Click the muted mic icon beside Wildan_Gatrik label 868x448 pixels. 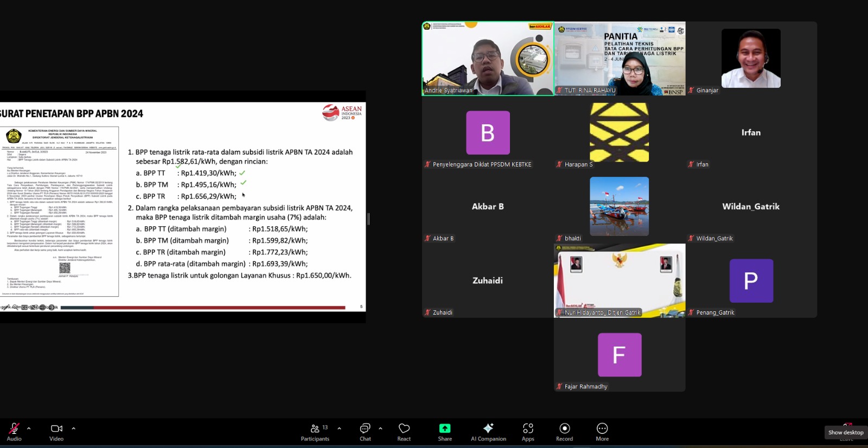click(691, 238)
